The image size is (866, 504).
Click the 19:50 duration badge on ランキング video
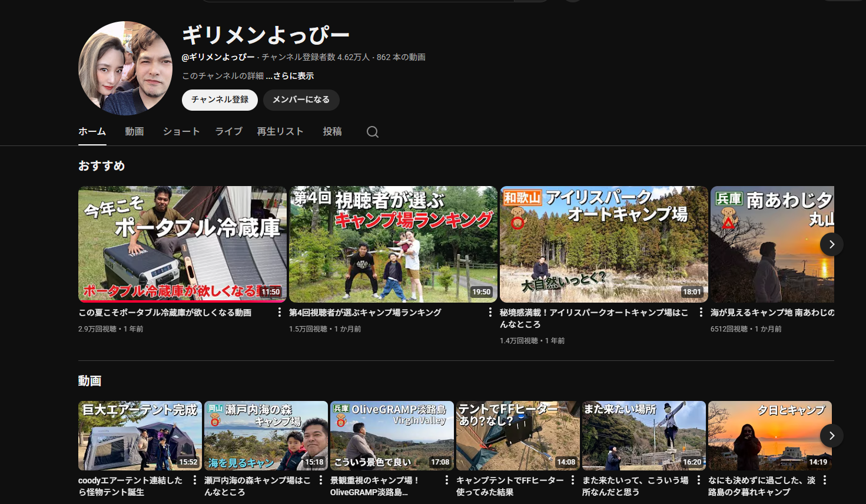tap(481, 291)
